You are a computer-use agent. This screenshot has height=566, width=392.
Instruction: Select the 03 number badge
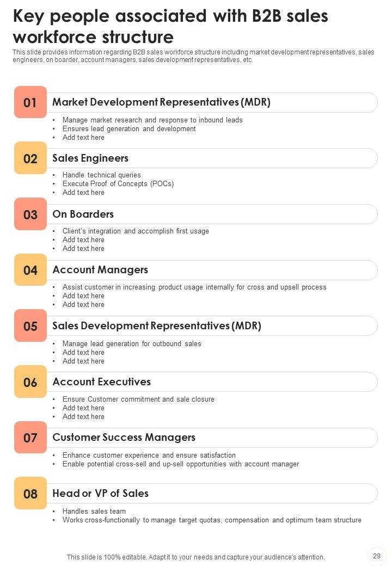point(30,214)
